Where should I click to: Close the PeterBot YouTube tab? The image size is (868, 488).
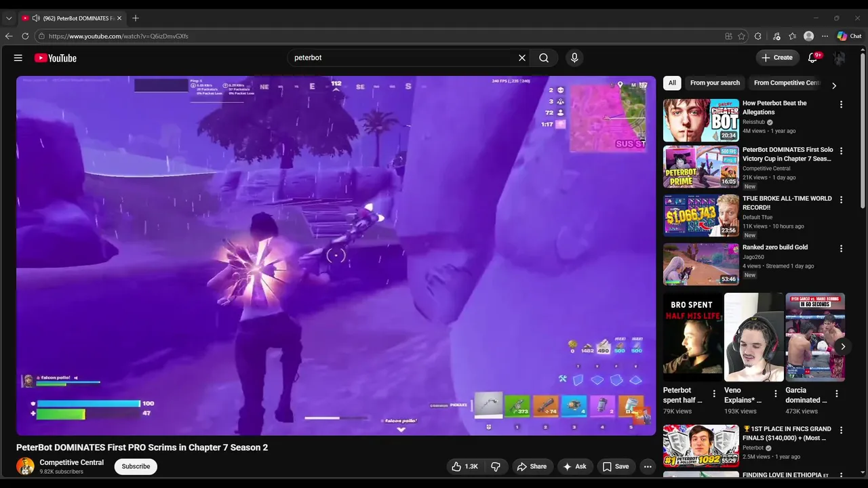(x=119, y=18)
